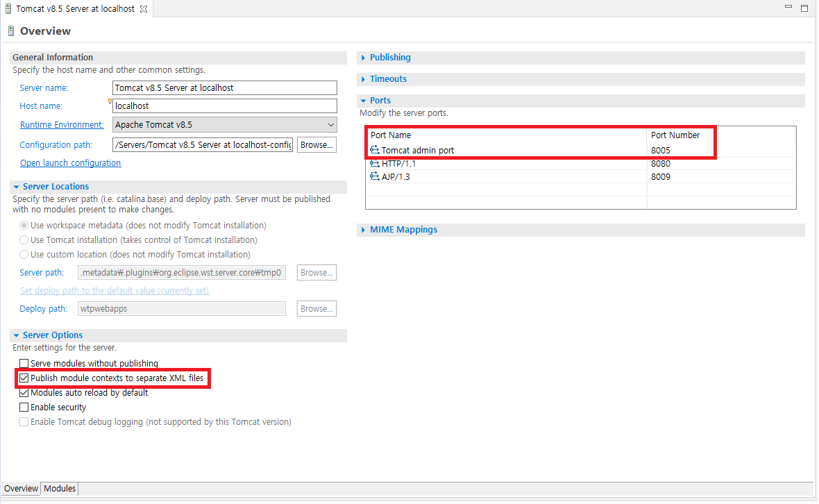Switch to the Overview bottom tab
Image resolution: width=819 pixels, height=504 pixels.
click(x=21, y=489)
